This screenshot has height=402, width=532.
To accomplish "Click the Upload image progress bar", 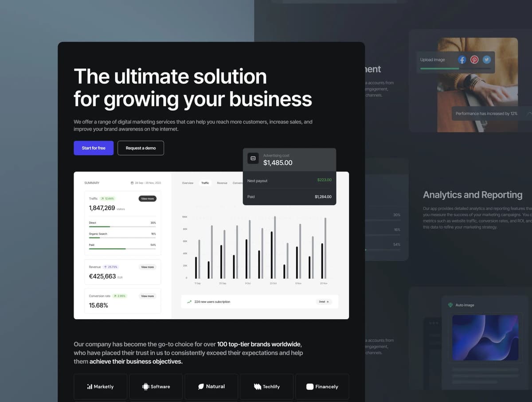I will [455, 69].
